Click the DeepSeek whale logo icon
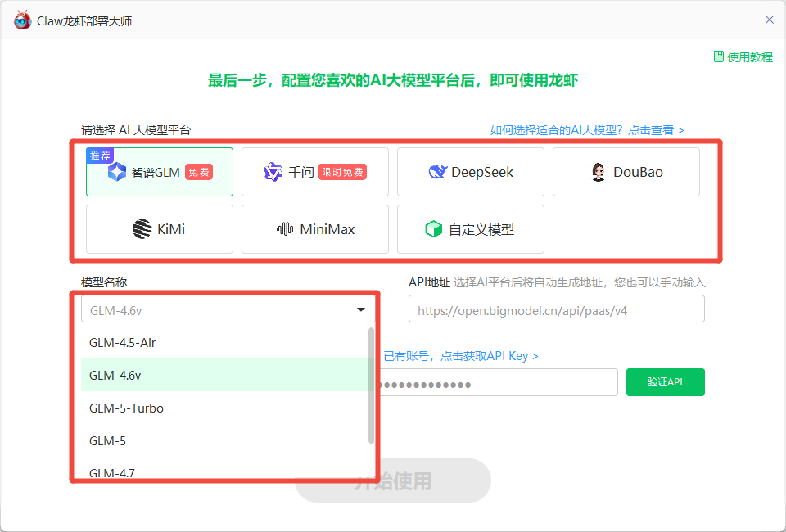 437,172
